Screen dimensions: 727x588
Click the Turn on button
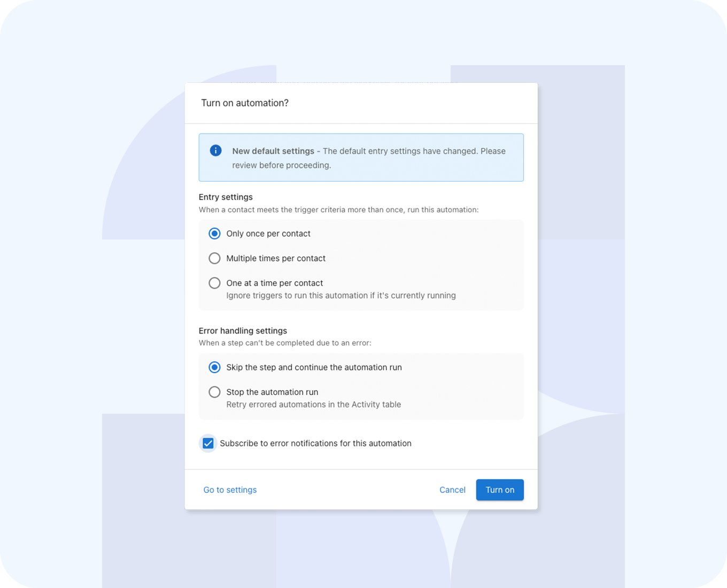point(500,490)
